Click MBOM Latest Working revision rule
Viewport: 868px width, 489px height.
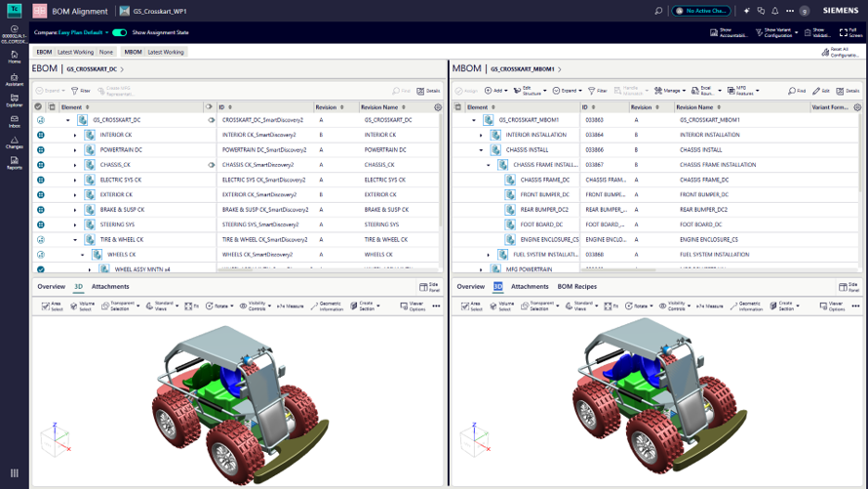[x=166, y=52]
